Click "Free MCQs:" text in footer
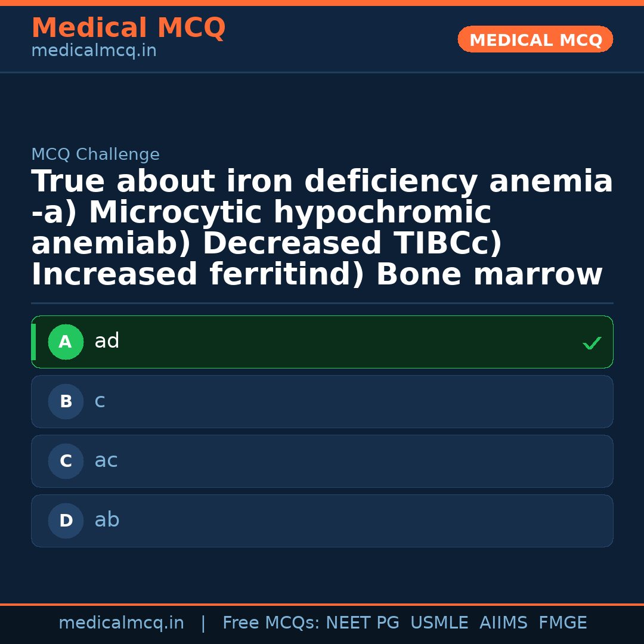This screenshot has height=644, width=644. coord(271,623)
